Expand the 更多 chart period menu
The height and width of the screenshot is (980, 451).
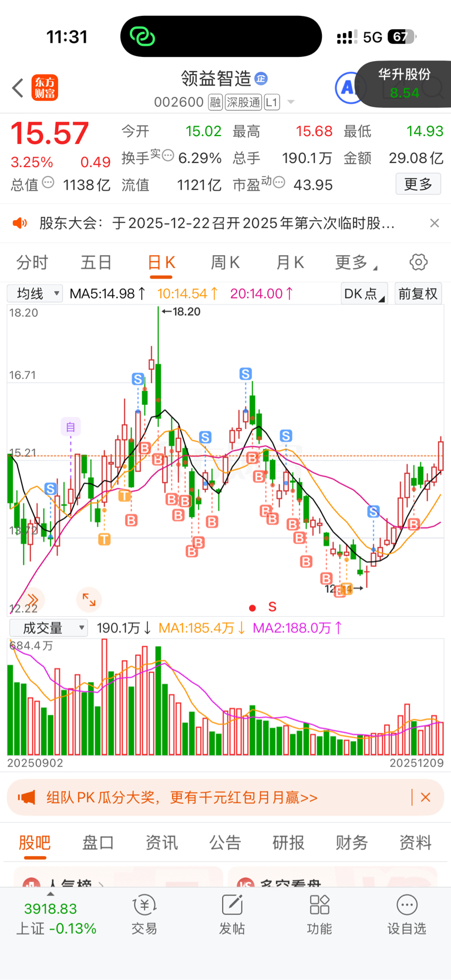pyautogui.click(x=356, y=262)
